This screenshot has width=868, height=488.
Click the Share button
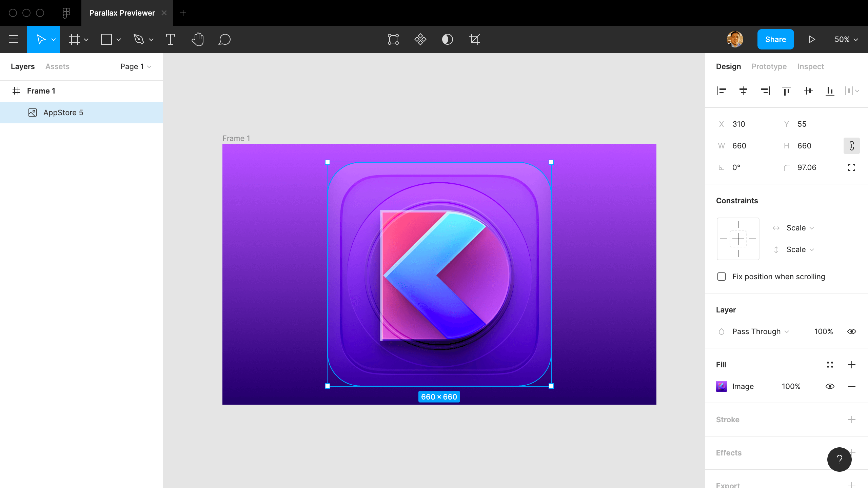point(775,39)
